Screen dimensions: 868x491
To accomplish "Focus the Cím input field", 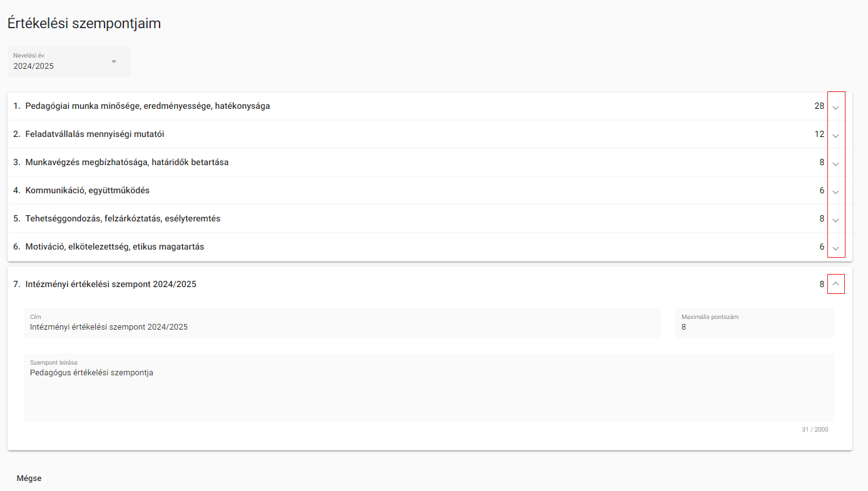I will 342,323.
